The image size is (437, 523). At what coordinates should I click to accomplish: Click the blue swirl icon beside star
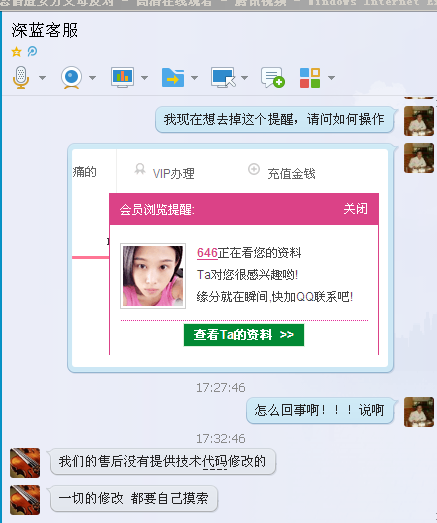point(32,51)
